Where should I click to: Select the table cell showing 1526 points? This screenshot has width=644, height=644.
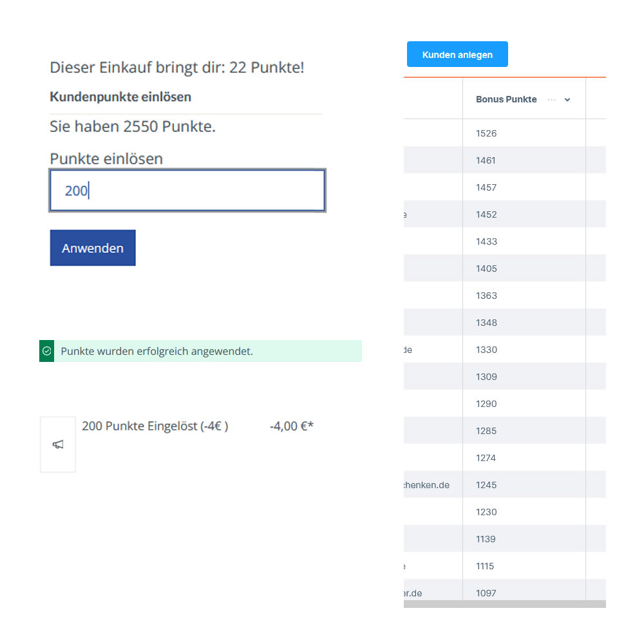(486, 133)
